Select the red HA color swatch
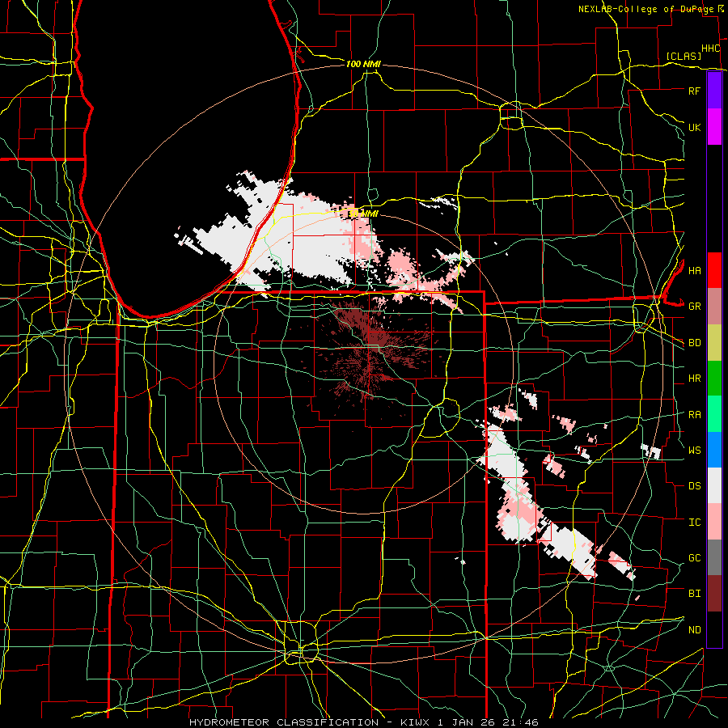 point(714,270)
